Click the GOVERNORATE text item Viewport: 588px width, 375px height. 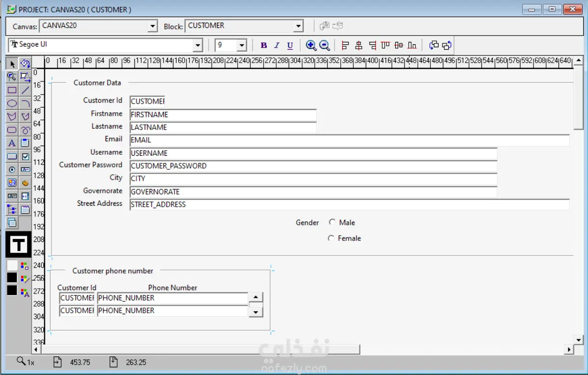point(313,191)
